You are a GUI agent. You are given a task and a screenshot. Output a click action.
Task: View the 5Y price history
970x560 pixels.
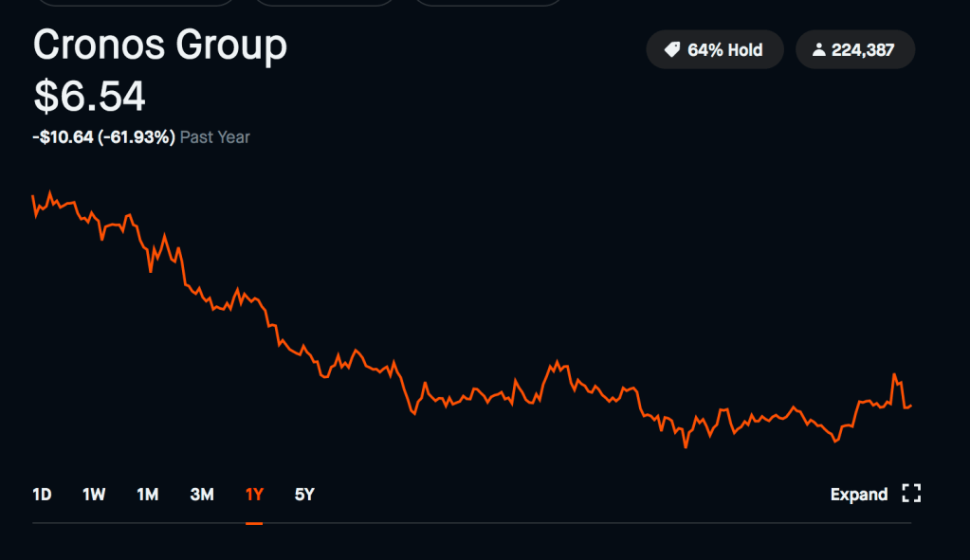pos(304,494)
